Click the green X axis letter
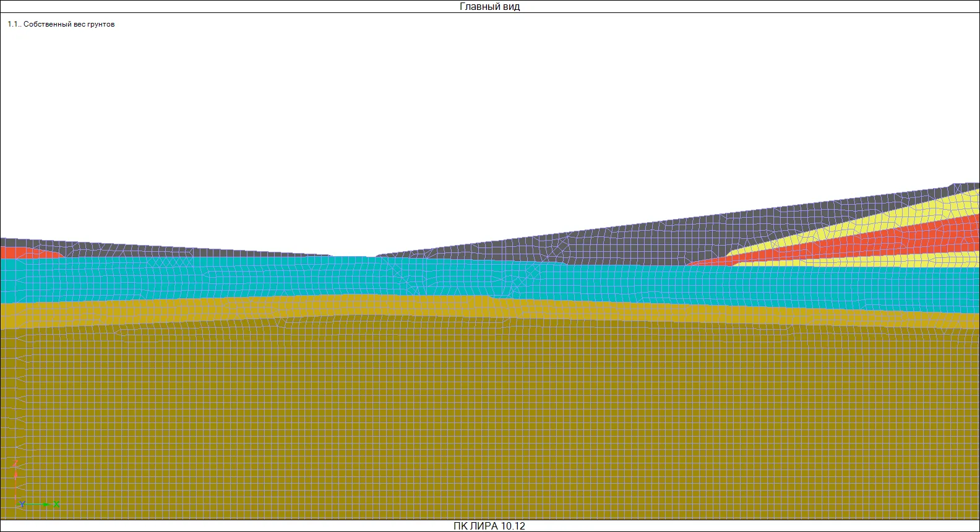This screenshot has height=532, width=980. [x=56, y=505]
